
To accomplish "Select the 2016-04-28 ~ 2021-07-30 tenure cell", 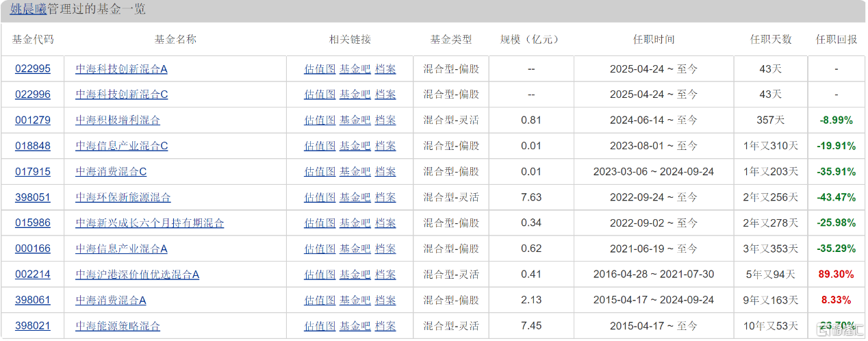I will [654, 275].
